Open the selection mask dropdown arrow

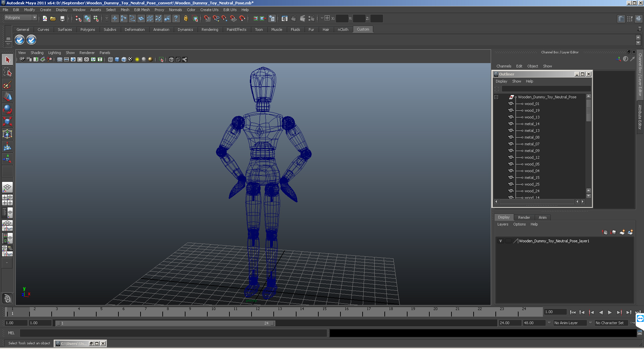(107, 18)
